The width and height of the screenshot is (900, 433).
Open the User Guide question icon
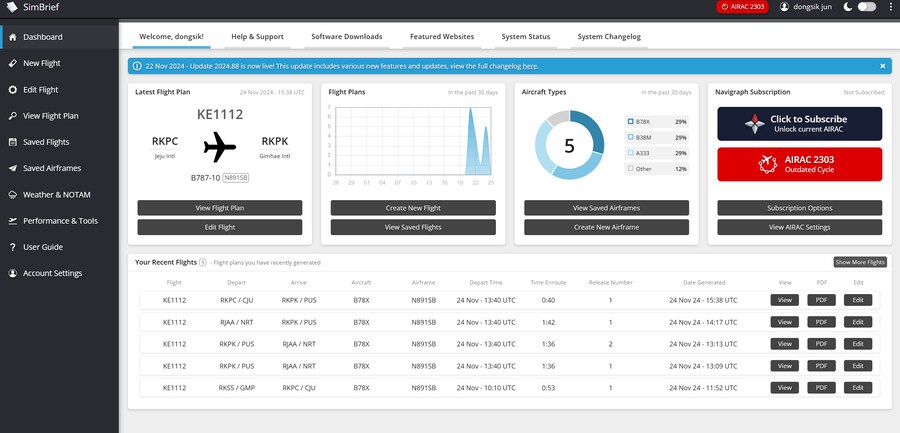12,247
